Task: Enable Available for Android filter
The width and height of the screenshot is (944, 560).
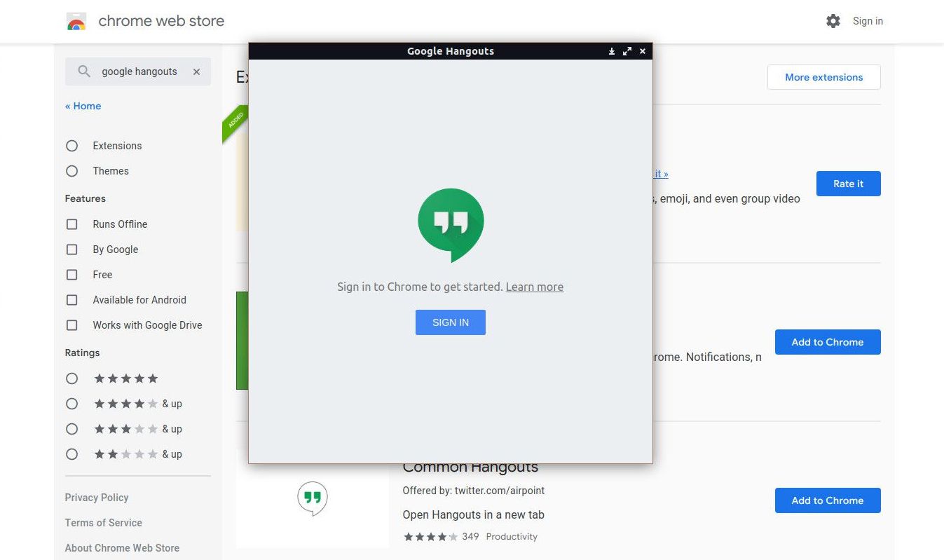Action: coord(71,300)
